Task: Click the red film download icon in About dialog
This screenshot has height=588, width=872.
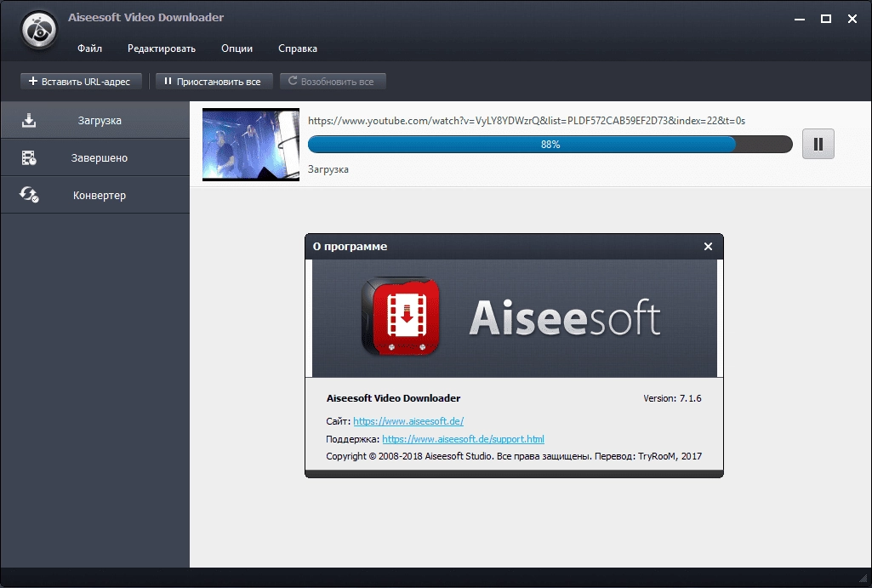Action: 401,317
